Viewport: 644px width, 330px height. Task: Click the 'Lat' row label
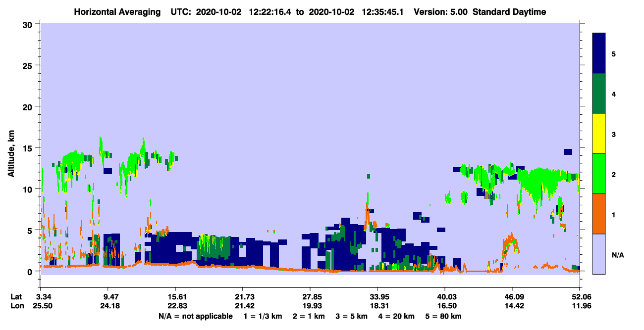[17, 297]
